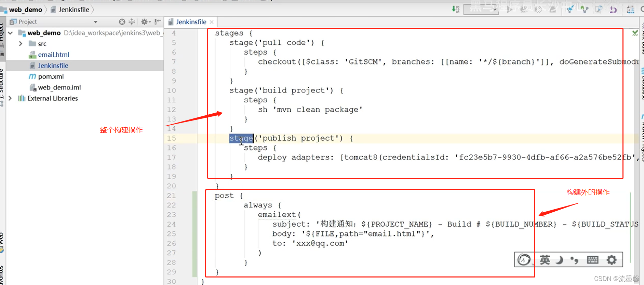Expand External Libraries node
Image resolution: width=644 pixels, height=285 pixels.
tap(10, 98)
